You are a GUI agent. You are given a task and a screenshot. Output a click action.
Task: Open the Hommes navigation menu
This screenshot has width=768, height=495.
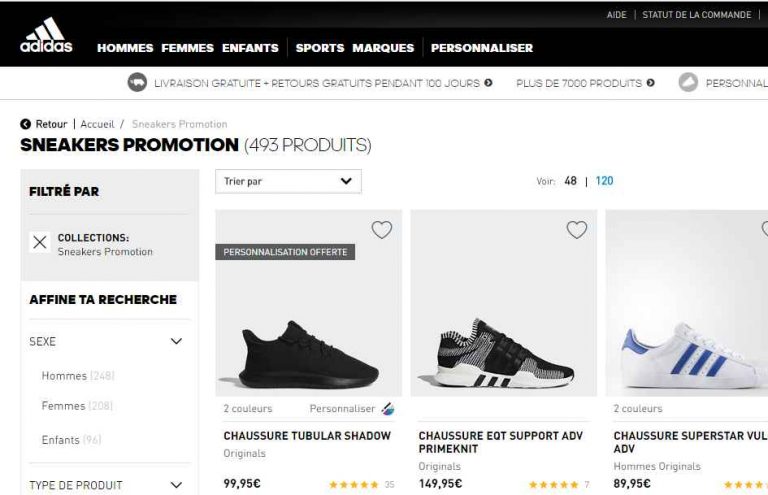tap(125, 48)
